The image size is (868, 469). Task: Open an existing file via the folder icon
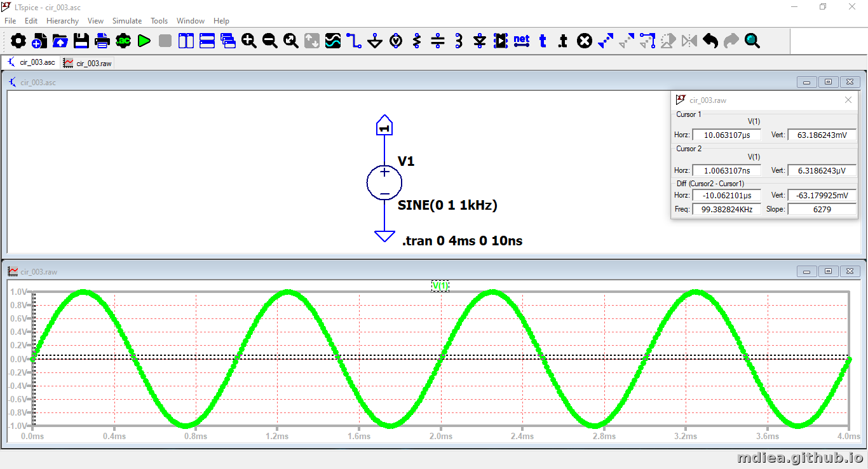(60, 41)
